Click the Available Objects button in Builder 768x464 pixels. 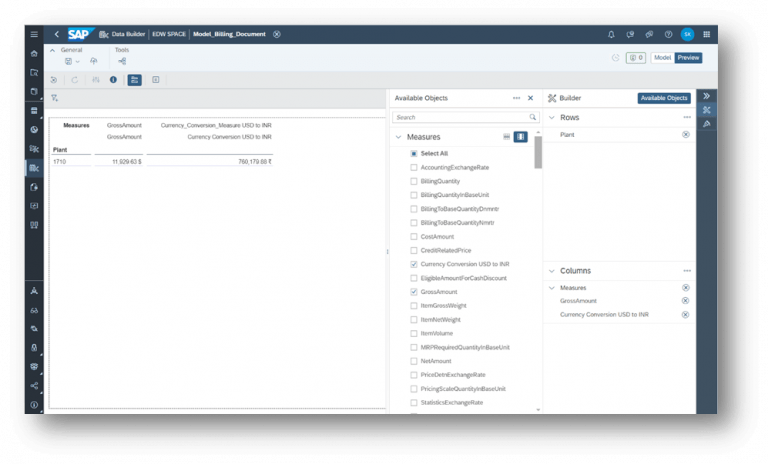pos(663,98)
